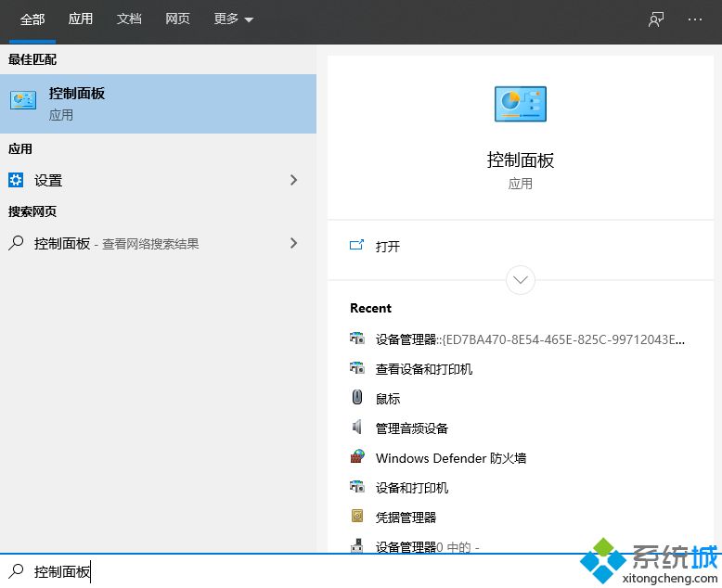Switch to the 应用 tab
The image size is (722, 588).
pyautogui.click(x=81, y=19)
